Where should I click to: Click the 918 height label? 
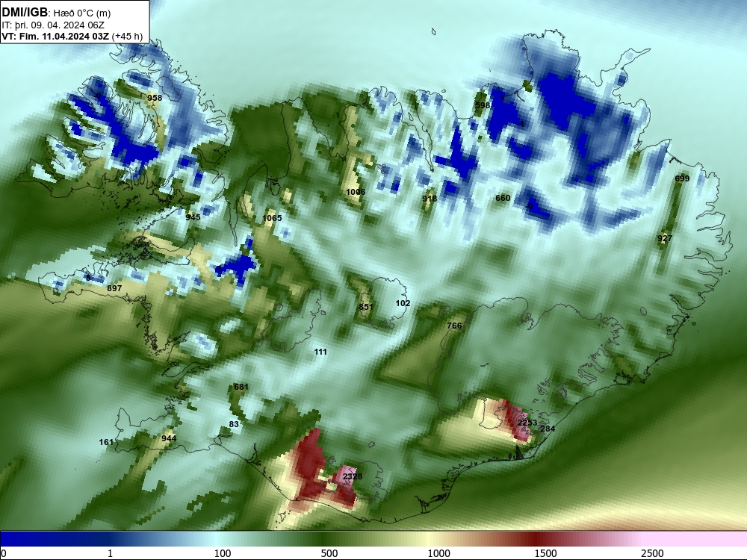tap(430, 199)
